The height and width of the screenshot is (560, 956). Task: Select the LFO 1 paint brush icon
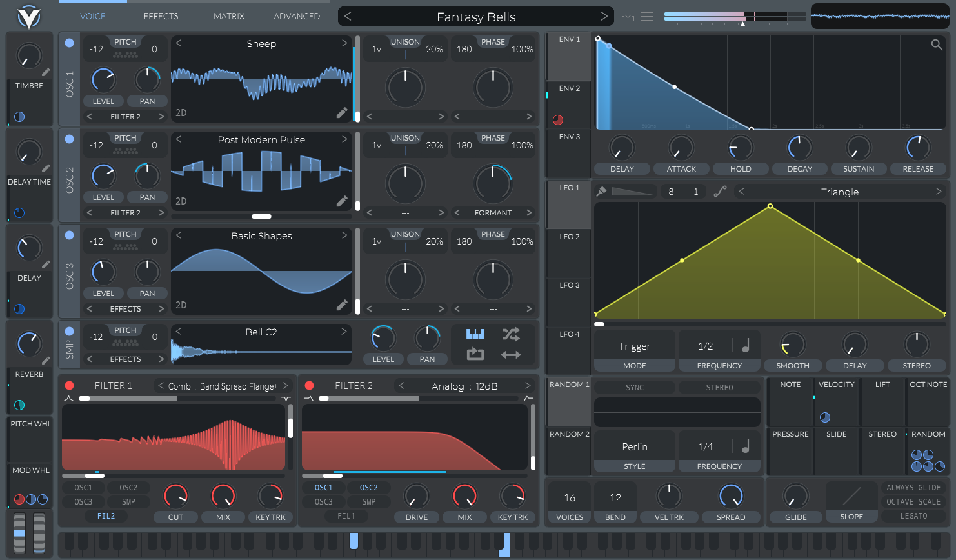pos(601,191)
